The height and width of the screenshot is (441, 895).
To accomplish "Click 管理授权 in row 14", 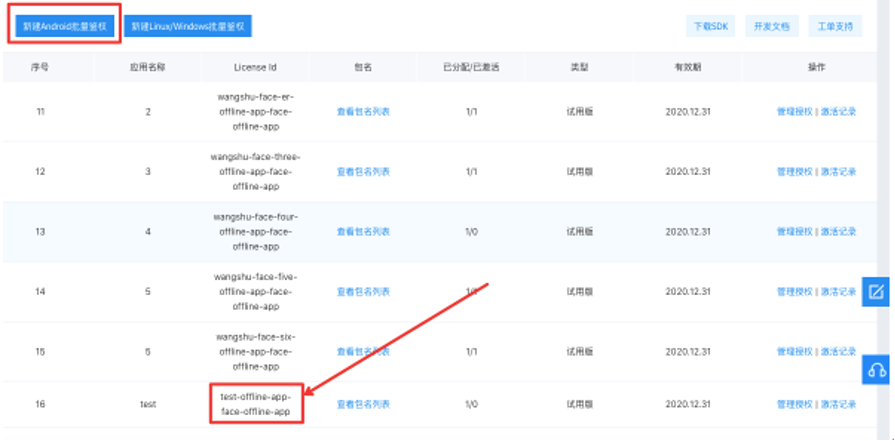I will (x=795, y=292).
